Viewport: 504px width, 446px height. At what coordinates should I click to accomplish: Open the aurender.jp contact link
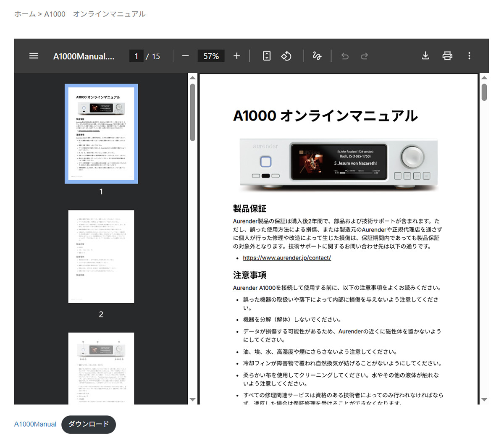287,258
